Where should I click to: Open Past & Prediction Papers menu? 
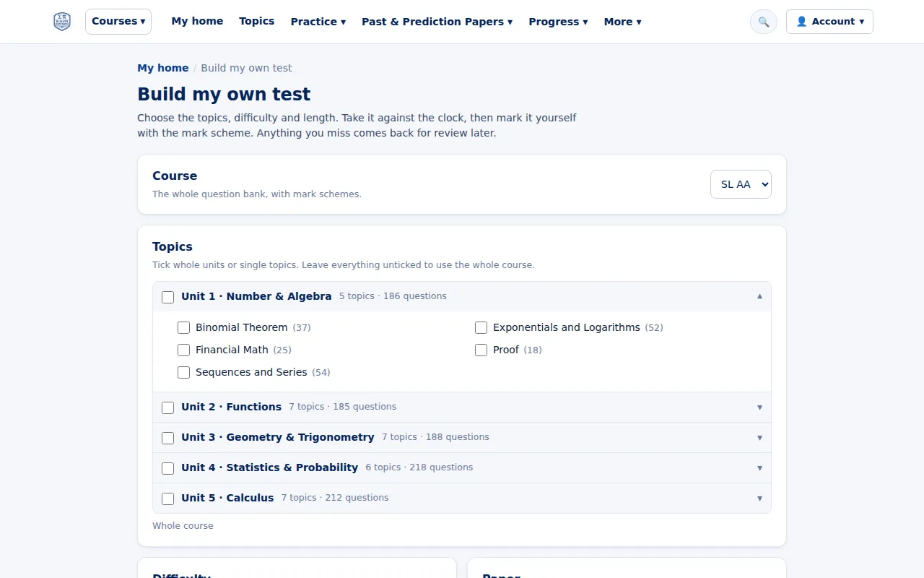437,22
